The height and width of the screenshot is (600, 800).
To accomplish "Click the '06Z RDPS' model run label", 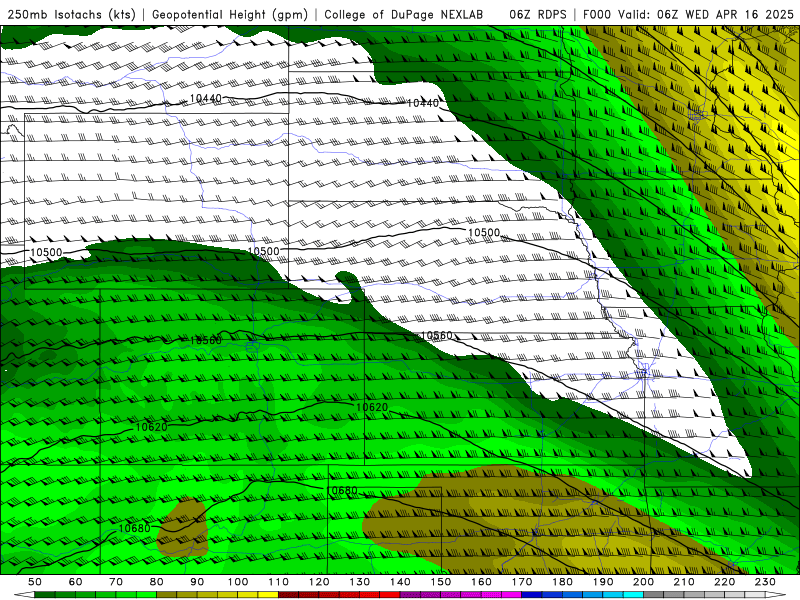I will tap(538, 15).
